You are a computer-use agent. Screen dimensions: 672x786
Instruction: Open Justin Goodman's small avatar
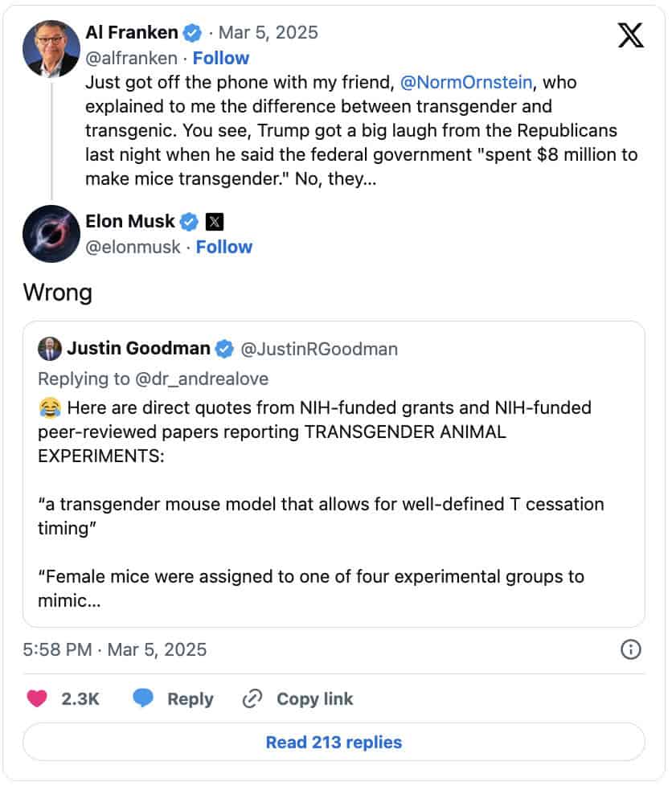50,349
